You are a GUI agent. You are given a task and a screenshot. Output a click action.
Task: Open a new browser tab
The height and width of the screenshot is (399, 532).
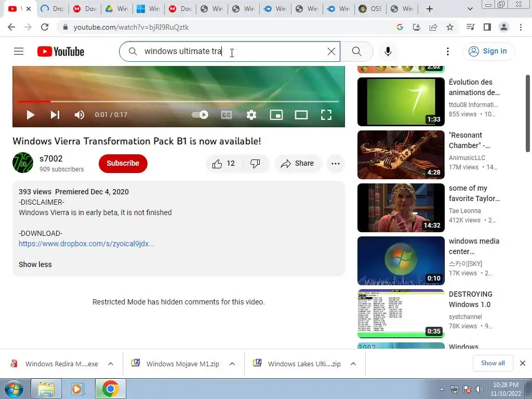pos(430,9)
